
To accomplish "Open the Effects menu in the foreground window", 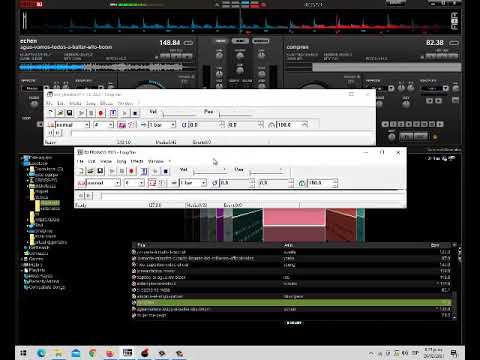I will tap(137, 161).
